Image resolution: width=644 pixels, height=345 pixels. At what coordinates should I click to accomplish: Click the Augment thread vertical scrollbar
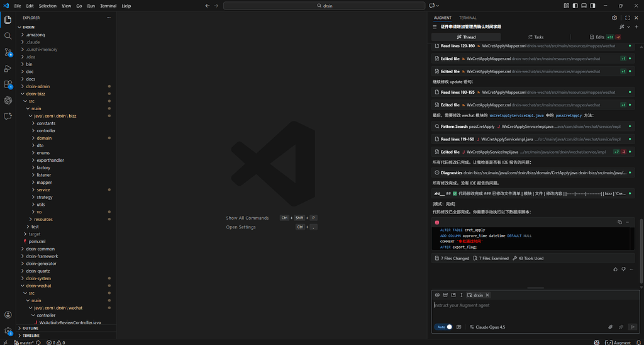641,251
